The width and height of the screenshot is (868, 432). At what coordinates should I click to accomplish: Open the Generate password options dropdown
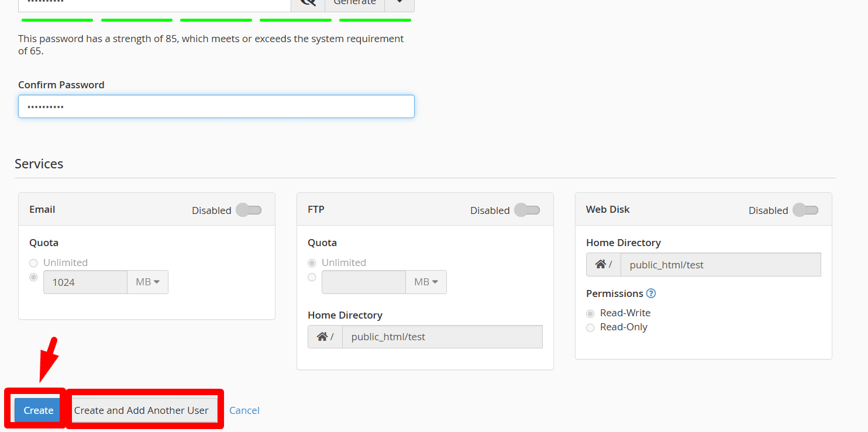(399, 4)
